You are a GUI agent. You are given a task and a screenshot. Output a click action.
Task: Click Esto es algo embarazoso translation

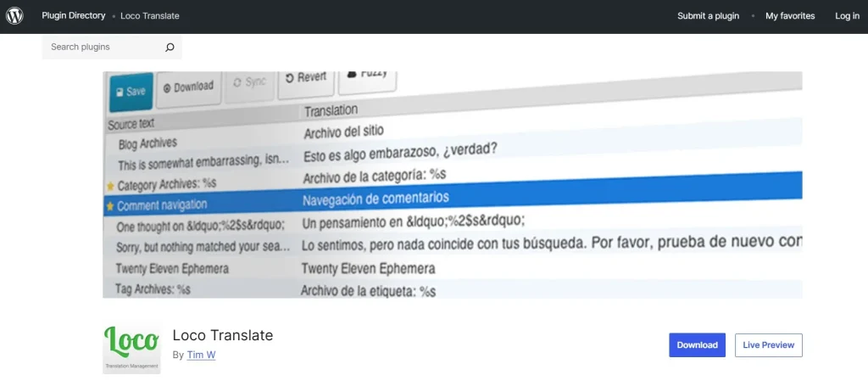point(401,153)
